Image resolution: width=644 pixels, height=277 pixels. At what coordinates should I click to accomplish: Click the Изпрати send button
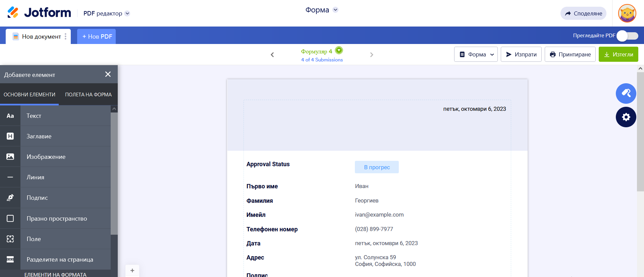[521, 54]
